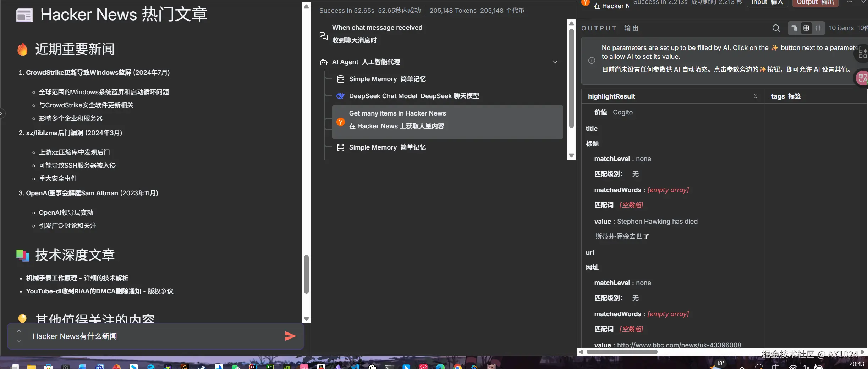
Task: Click the output horizontal scrollbar thumb
Action: 622,352
